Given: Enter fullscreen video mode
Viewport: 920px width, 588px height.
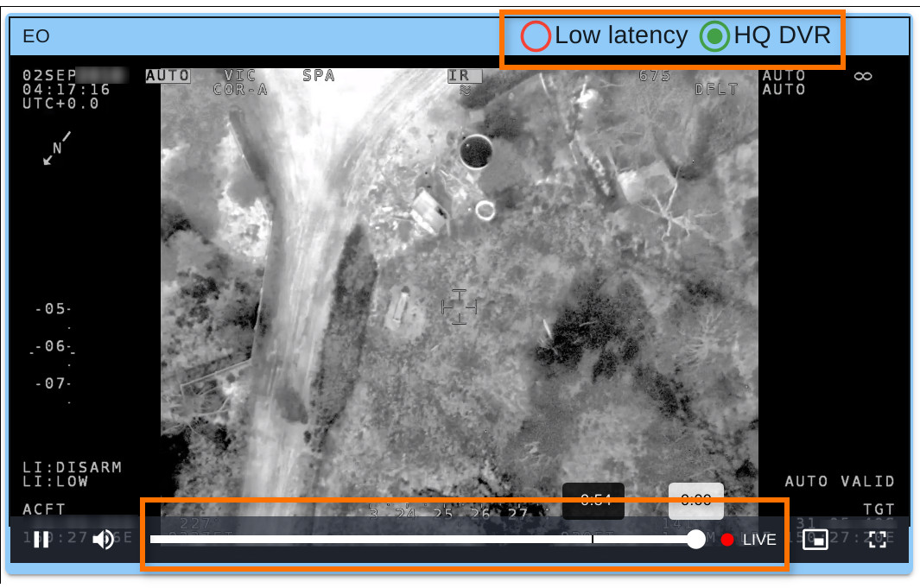Looking at the screenshot, I should pyautogui.click(x=878, y=541).
